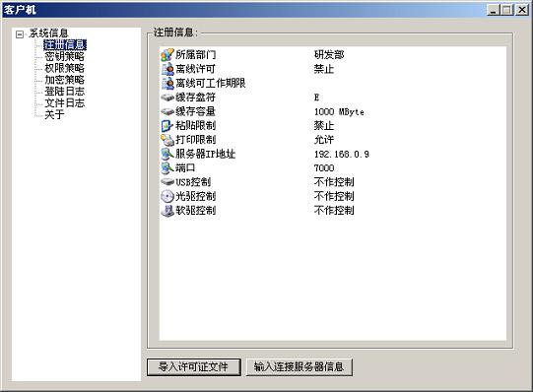Click the 7000 port value

click(324, 168)
